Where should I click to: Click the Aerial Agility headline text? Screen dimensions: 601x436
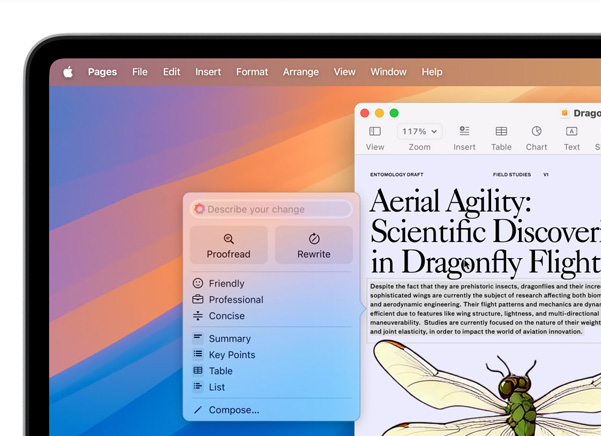(485, 232)
